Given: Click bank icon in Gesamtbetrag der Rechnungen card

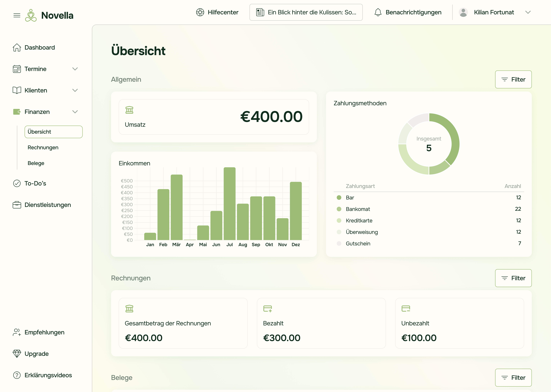Looking at the screenshot, I should (129, 309).
